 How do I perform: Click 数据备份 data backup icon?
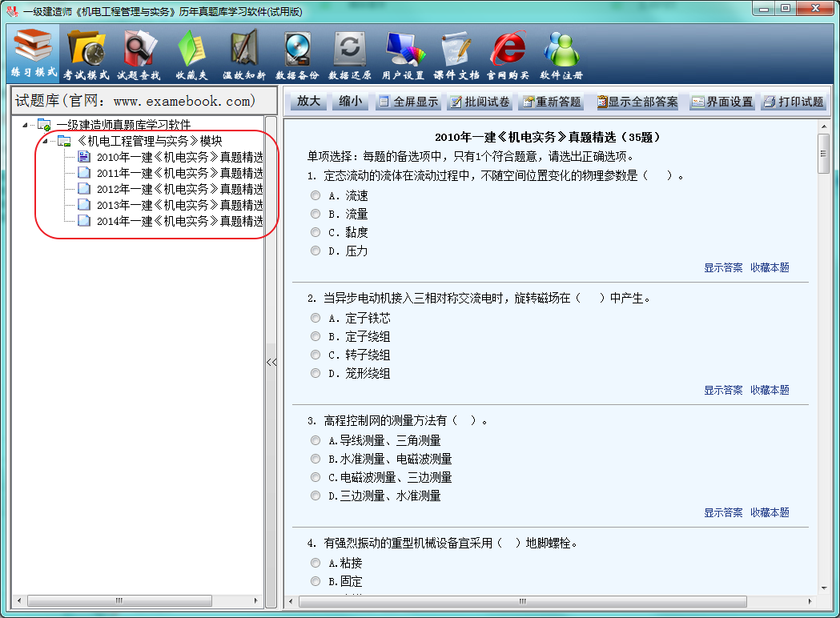pos(297,54)
